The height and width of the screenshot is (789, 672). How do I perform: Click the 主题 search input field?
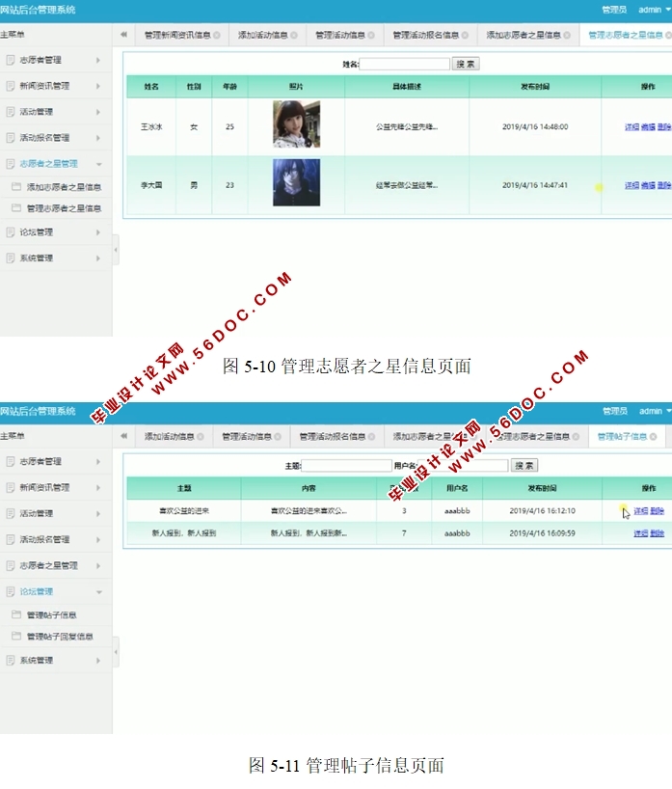[x=346, y=466]
